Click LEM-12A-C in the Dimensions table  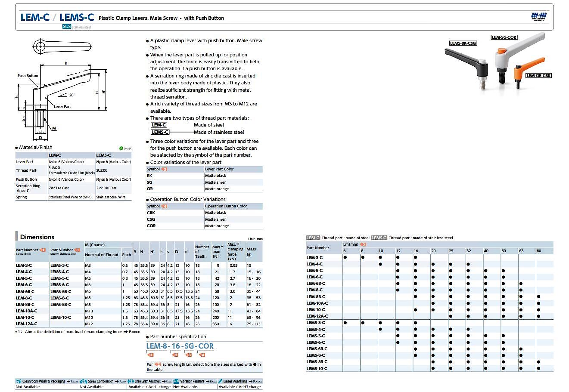pyautogui.click(x=26, y=324)
